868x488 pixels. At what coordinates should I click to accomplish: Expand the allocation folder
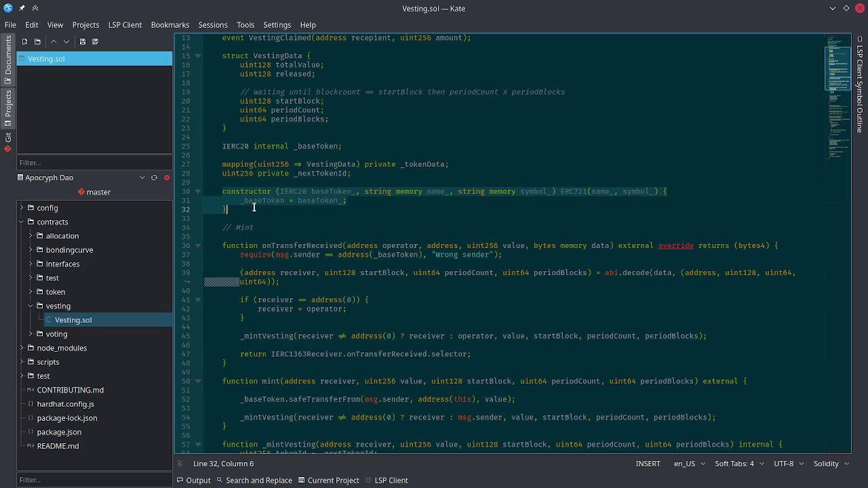coord(31,236)
